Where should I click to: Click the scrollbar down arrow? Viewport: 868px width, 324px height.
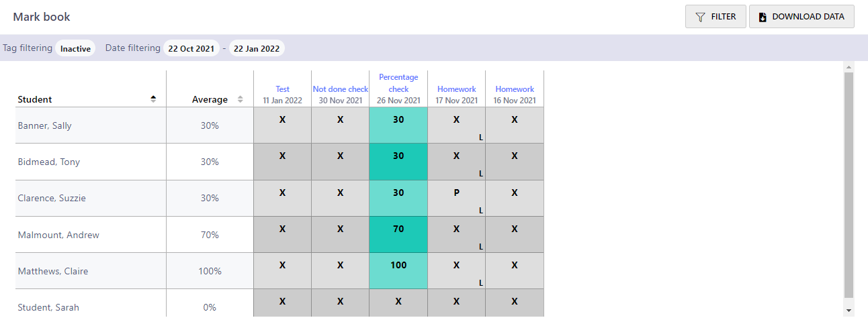(x=849, y=311)
